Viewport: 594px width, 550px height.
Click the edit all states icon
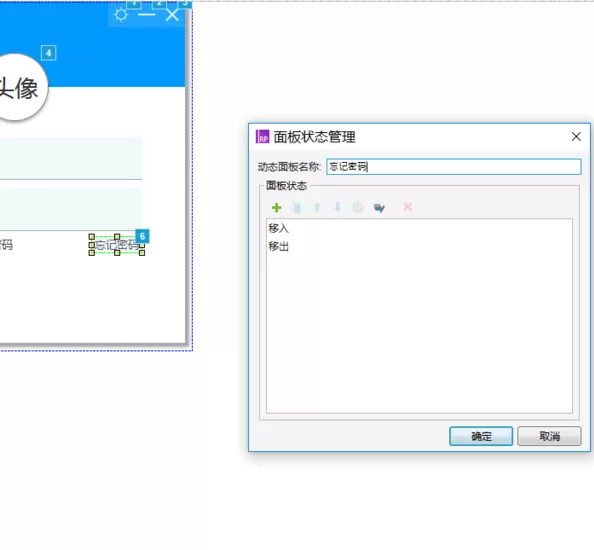[x=379, y=208]
